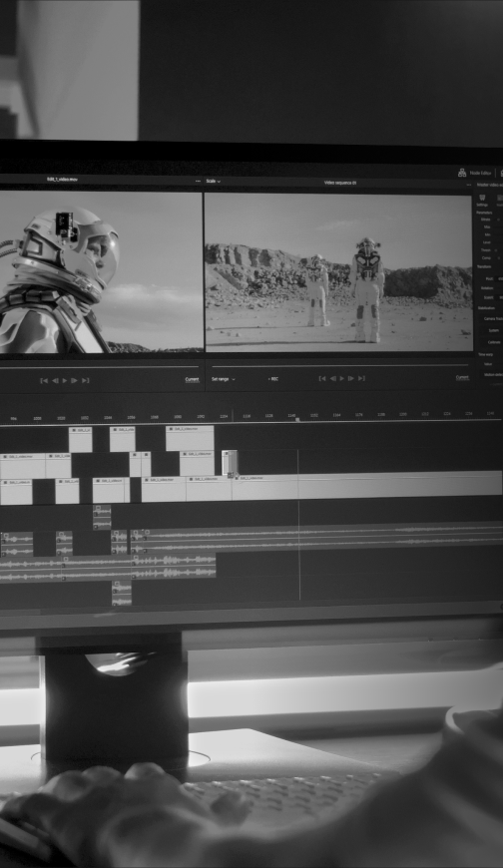
Task: Click the left viewer scrub bar
Action: point(99,366)
